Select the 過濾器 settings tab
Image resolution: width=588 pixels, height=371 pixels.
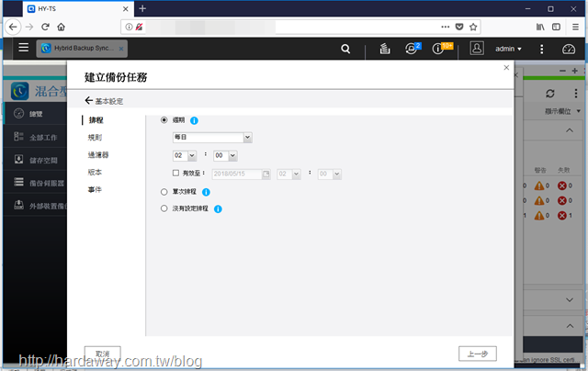point(98,155)
